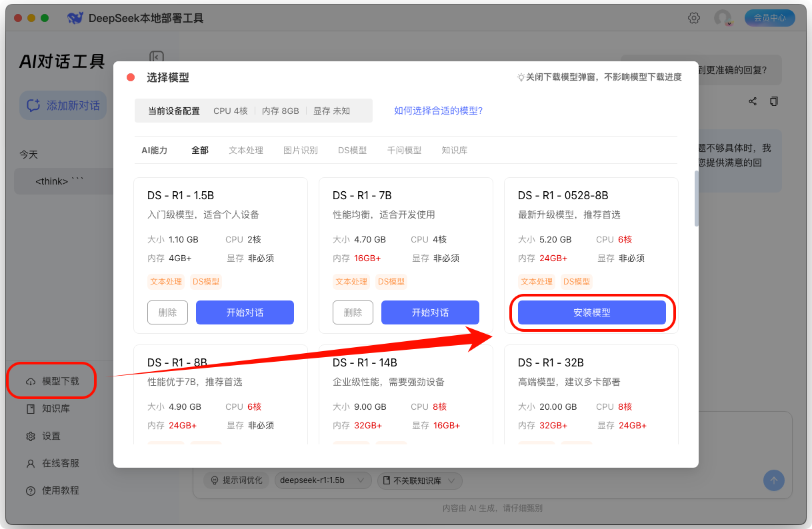Click the card title "DS - R1 - 14B"
Viewport: 812px width, 529px height.
pos(365,362)
